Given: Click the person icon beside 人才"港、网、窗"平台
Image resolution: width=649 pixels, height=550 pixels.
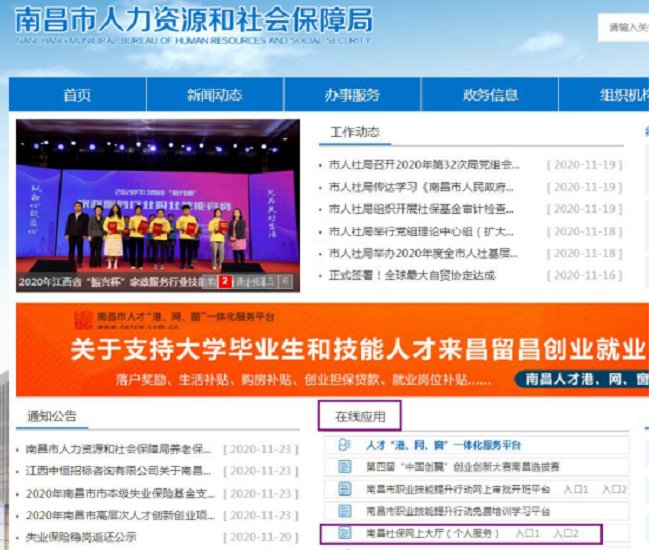Looking at the screenshot, I should coord(345,445).
